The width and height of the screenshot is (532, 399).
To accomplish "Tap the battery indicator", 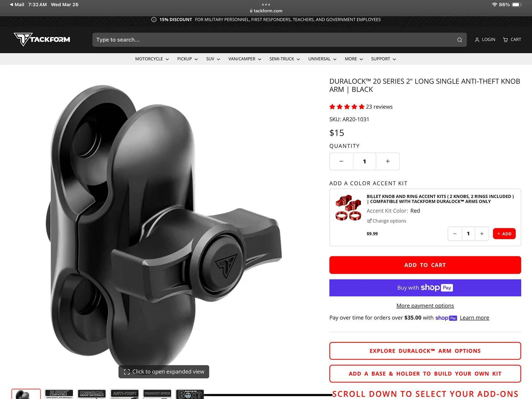I will (x=517, y=5).
